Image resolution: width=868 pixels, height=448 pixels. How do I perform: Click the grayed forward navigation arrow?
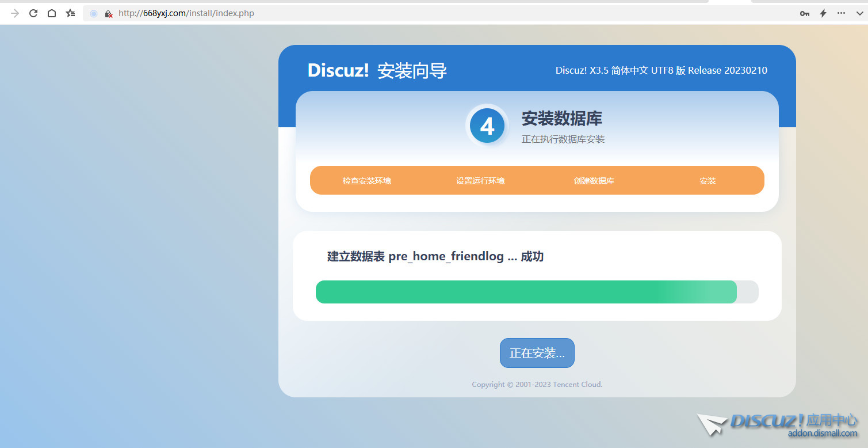14,13
